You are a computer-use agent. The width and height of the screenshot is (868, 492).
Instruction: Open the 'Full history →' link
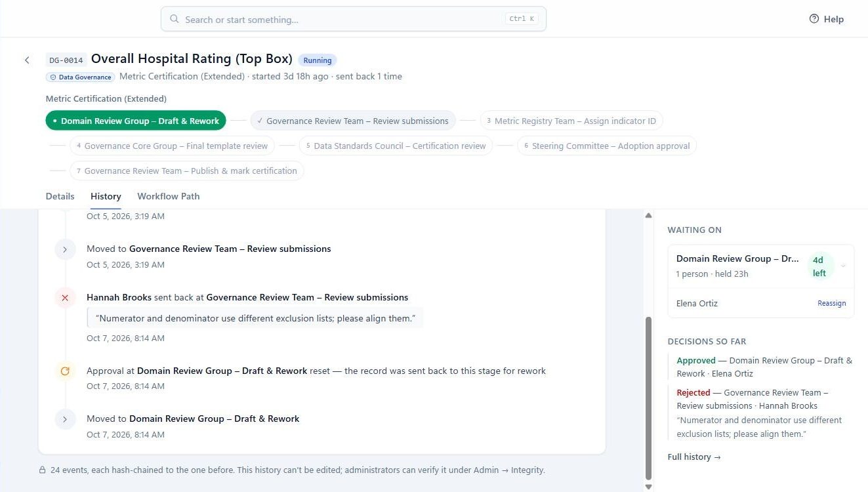(x=694, y=457)
